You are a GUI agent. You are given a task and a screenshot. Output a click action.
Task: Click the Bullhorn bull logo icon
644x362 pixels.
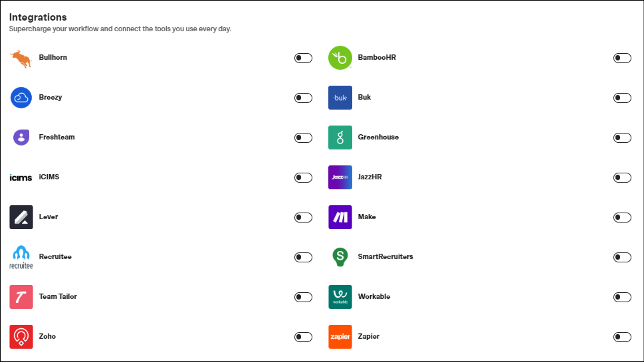pos(21,58)
